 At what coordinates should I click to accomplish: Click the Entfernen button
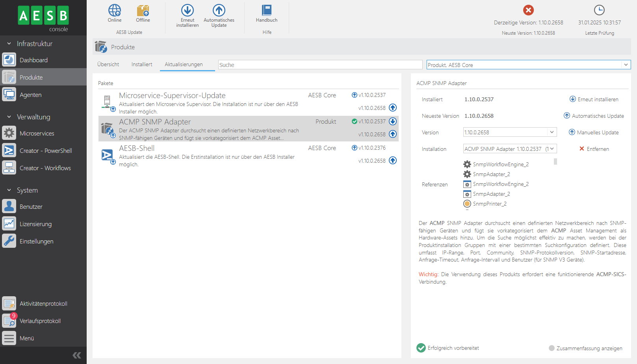(594, 149)
